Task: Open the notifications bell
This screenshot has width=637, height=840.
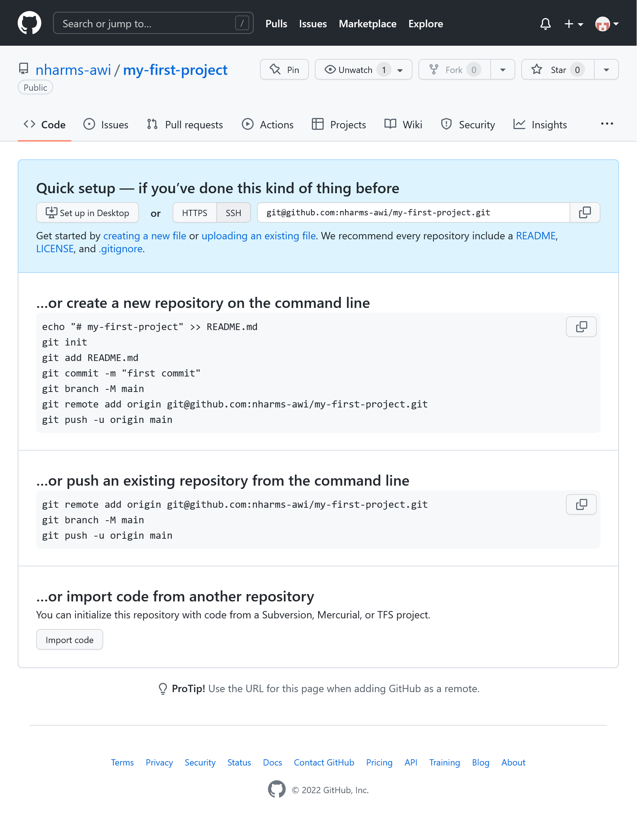Action: point(546,24)
